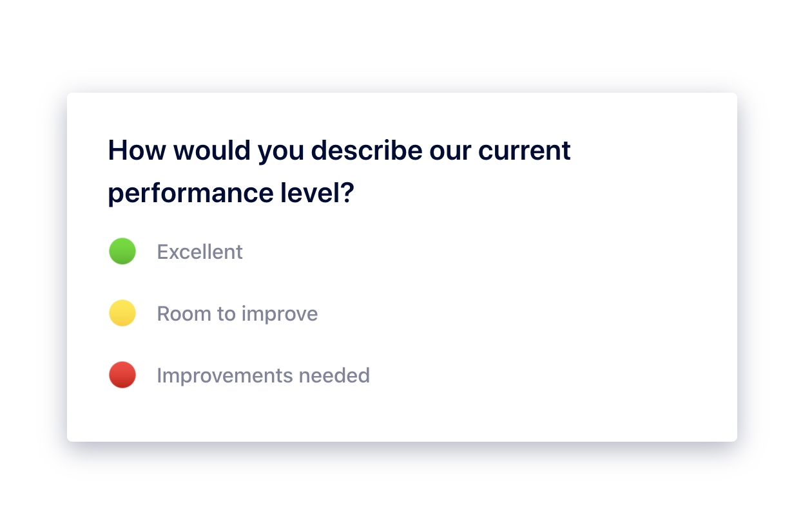Viewport: 812px width, 528px height.
Task: Click the survey question heading
Action: point(340,172)
